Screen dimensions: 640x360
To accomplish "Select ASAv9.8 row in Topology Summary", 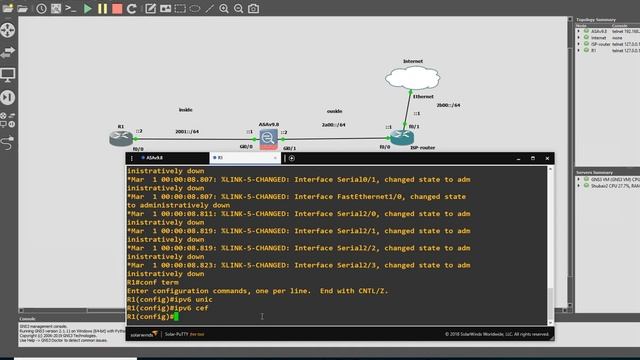I will [x=608, y=31].
